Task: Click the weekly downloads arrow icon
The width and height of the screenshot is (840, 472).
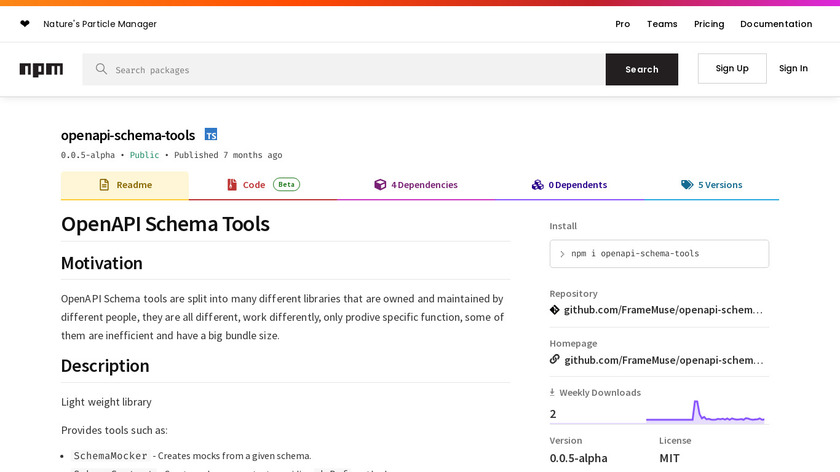Action: pos(552,392)
